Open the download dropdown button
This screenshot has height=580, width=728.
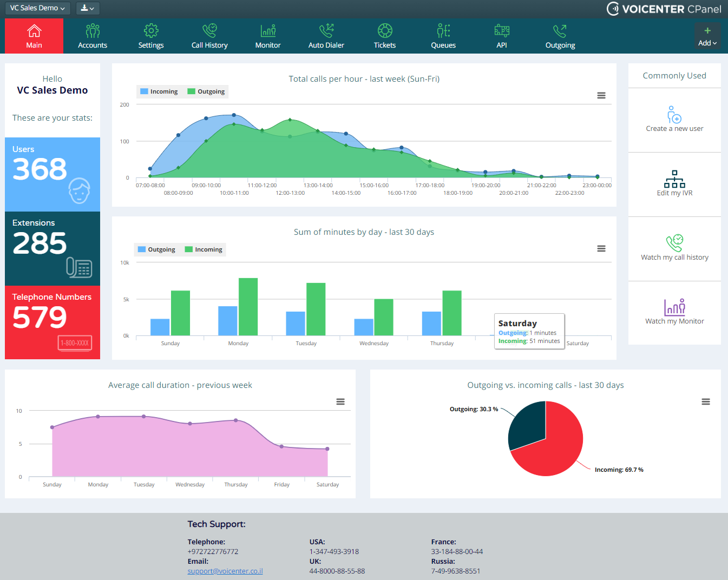click(88, 8)
